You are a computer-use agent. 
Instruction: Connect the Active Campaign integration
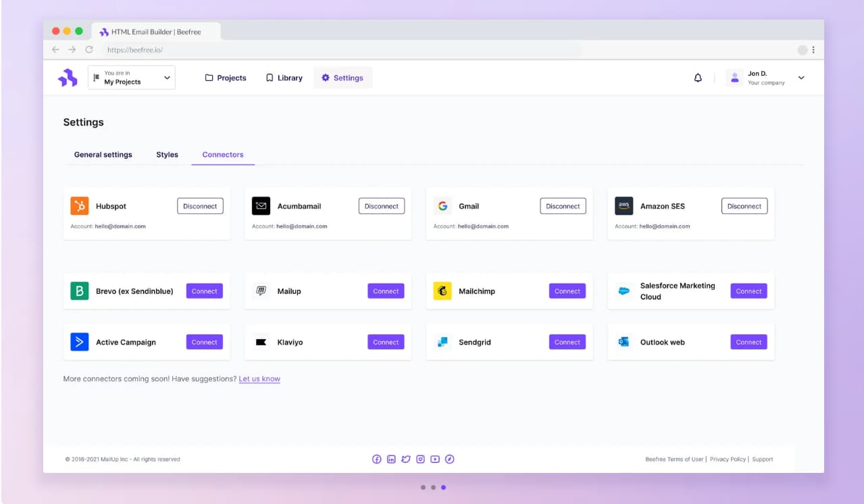[x=205, y=342]
